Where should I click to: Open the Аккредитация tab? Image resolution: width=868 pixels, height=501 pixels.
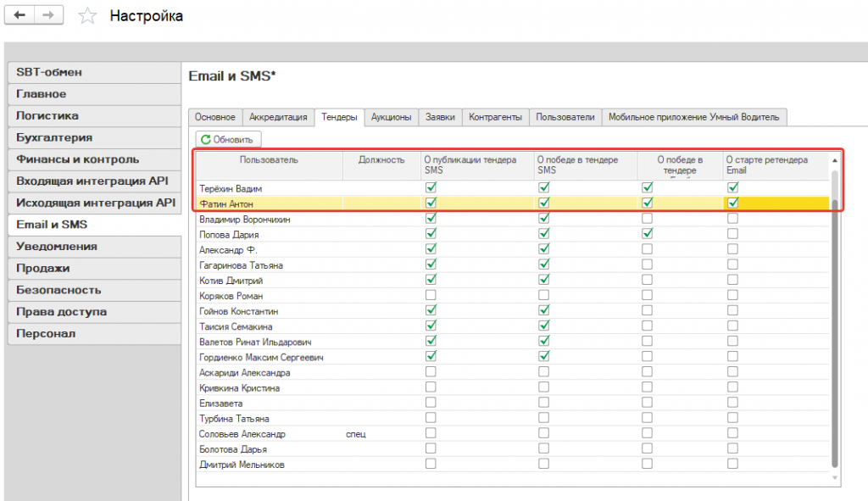pos(278,117)
